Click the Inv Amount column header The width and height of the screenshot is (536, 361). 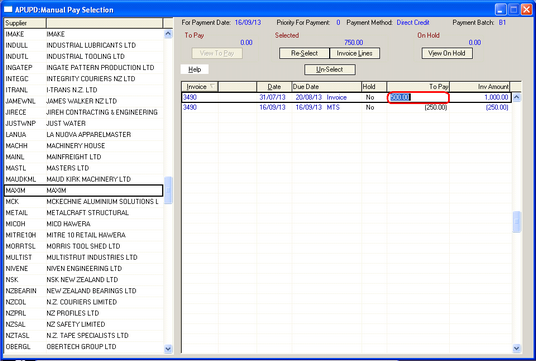[x=480, y=87]
